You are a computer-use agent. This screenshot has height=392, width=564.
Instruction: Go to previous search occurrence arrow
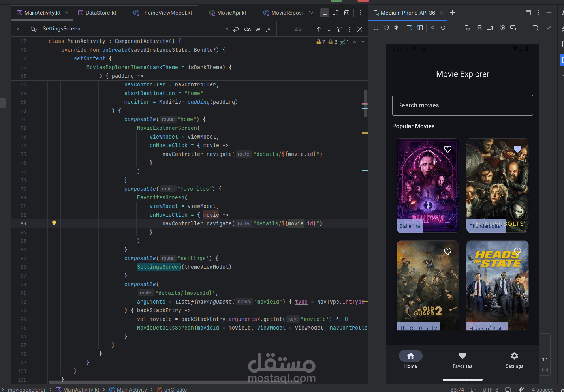(x=319, y=29)
